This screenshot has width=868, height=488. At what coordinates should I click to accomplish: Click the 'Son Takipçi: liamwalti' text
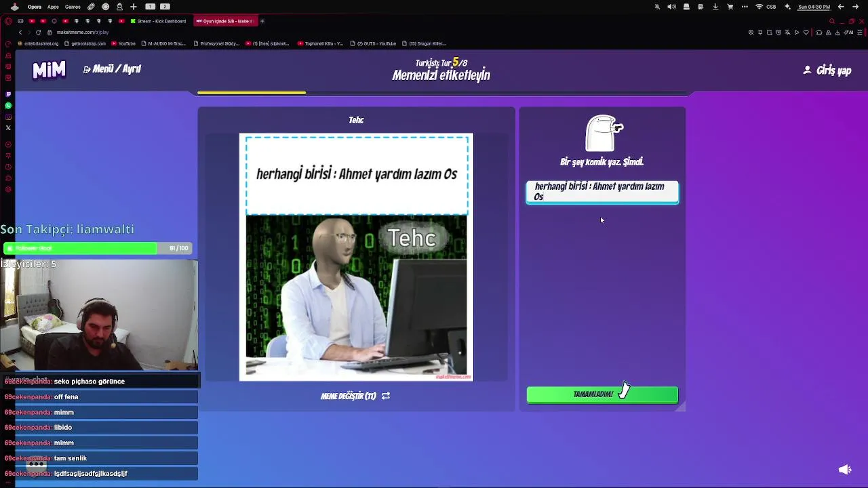[x=67, y=229]
